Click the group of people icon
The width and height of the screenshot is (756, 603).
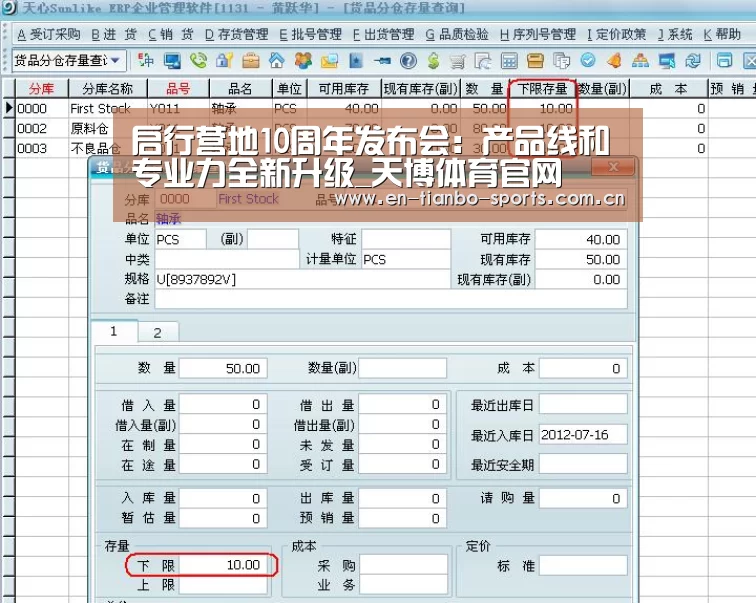pos(303,60)
